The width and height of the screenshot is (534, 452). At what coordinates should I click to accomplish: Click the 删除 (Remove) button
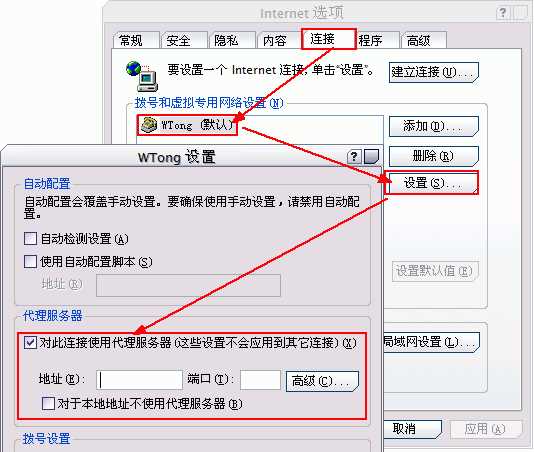click(x=434, y=156)
